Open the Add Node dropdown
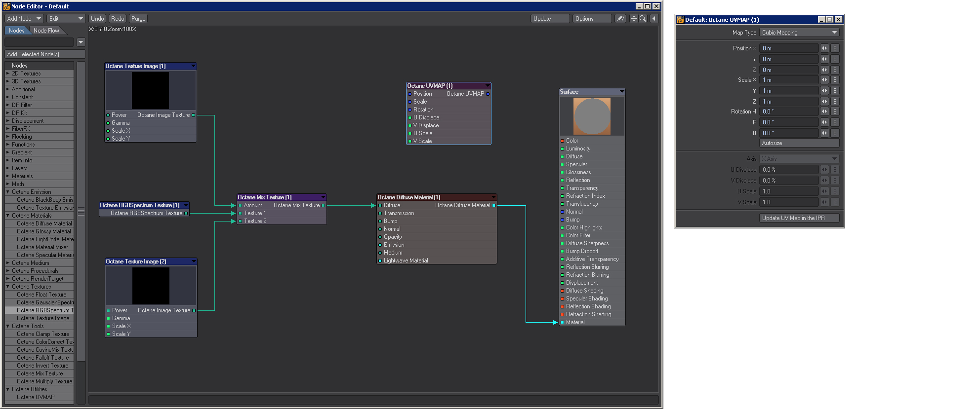Image resolution: width=980 pixels, height=409 pixels. tap(24, 19)
